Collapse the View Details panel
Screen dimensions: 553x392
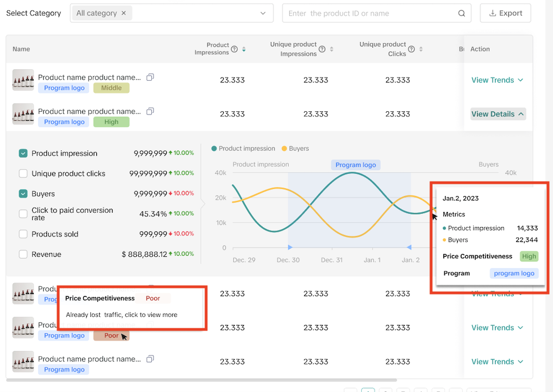coord(497,114)
